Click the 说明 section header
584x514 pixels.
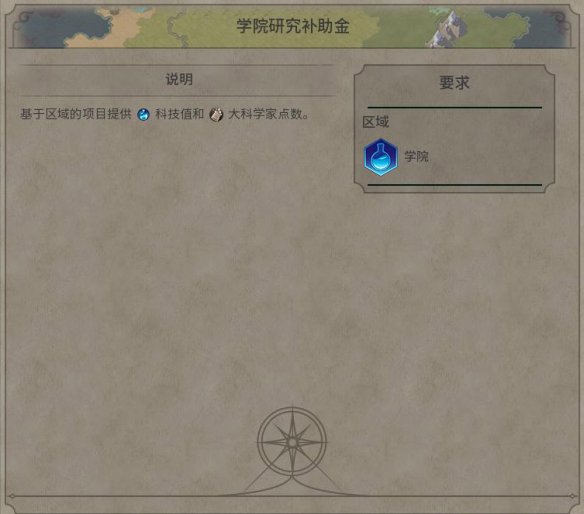coord(179,79)
